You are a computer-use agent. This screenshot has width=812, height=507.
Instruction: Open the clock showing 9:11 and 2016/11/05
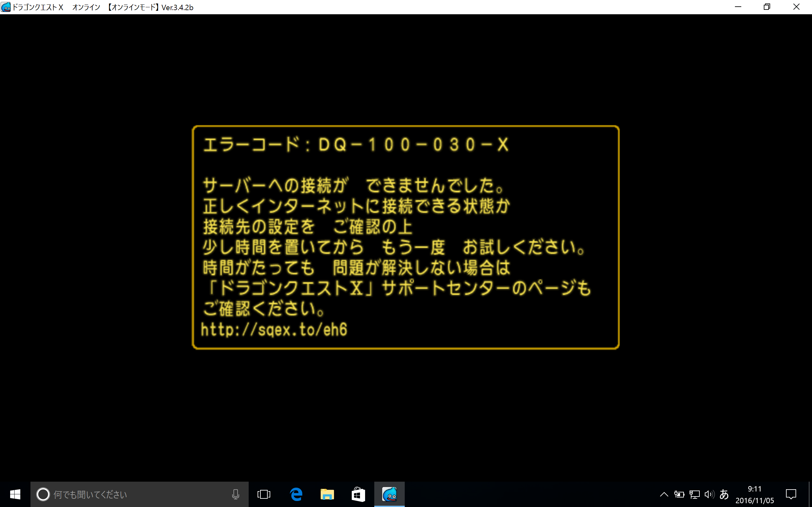tap(755, 494)
